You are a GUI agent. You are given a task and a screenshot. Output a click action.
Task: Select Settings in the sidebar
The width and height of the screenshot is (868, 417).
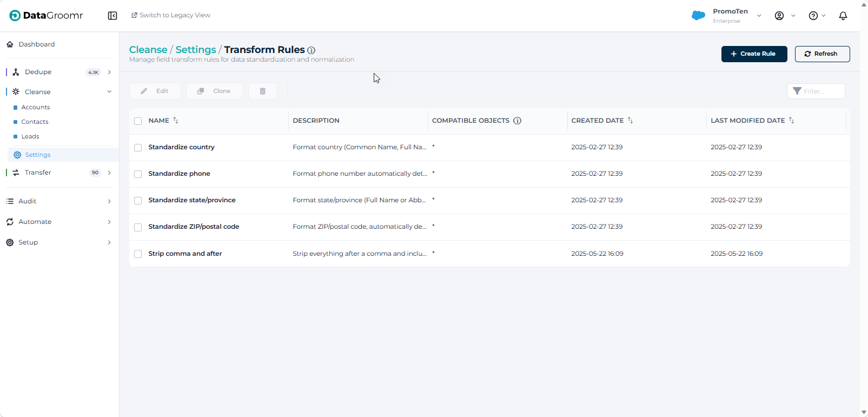coord(63,155)
